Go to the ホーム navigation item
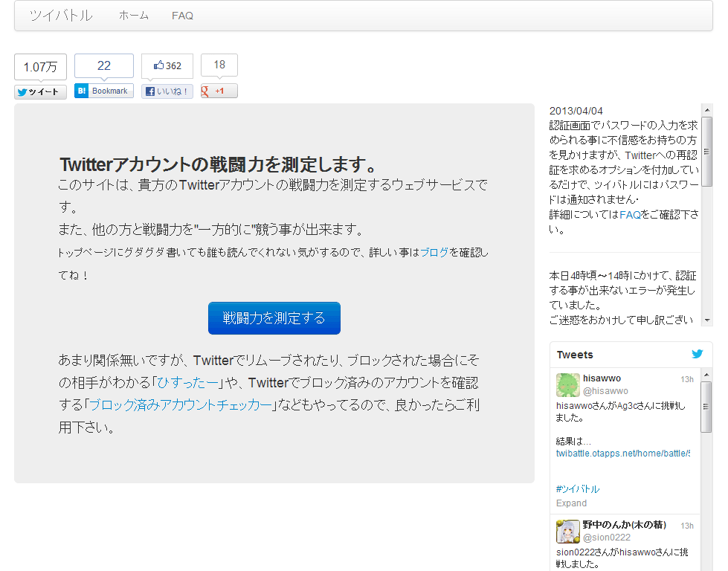Screen dimensions: 728x571 134,16
